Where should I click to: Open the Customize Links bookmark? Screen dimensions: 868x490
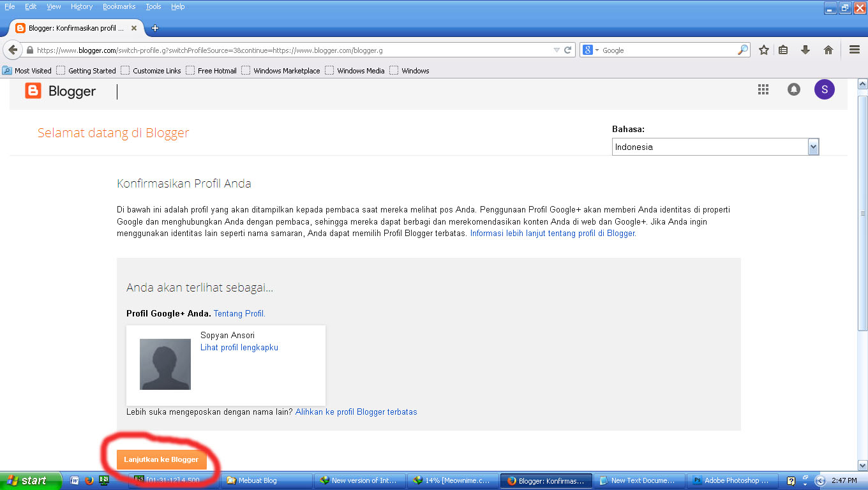tap(151, 71)
